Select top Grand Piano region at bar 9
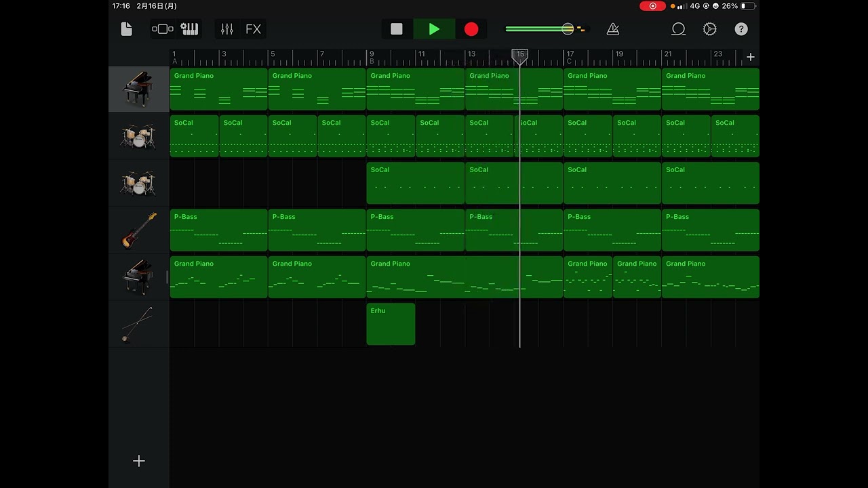The image size is (868, 488). click(x=416, y=89)
